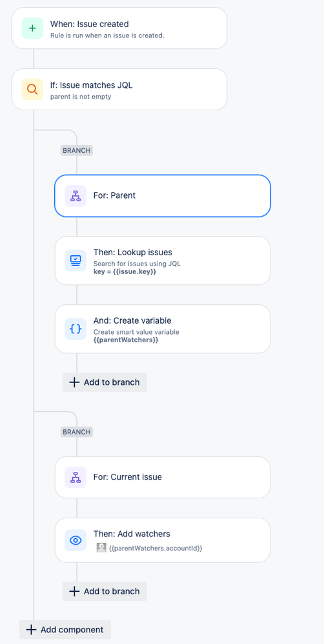This screenshot has width=324, height=644.
Task: Open the When: Issue created trigger
Action: (x=119, y=28)
